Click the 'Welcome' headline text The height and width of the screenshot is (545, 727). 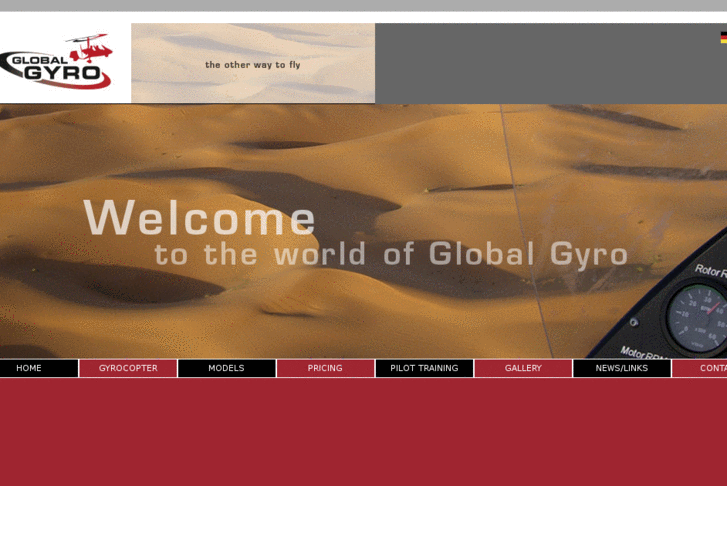pos(200,218)
